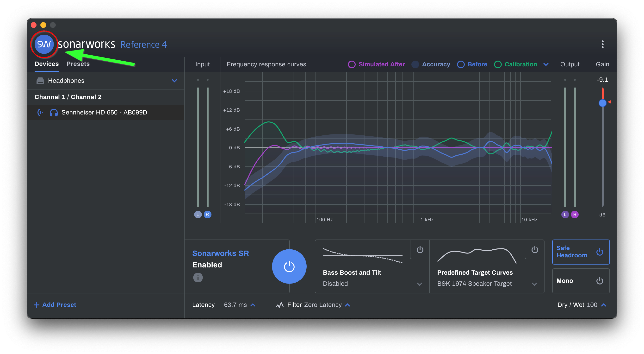This screenshot has width=644, height=354.
Task: Click the Frequency response curves heading
Action: click(266, 64)
